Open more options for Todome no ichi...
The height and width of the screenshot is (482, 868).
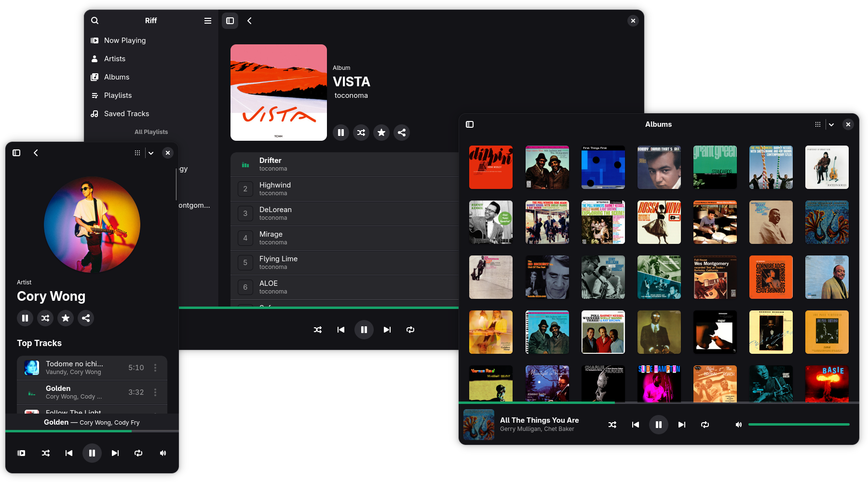pos(155,368)
